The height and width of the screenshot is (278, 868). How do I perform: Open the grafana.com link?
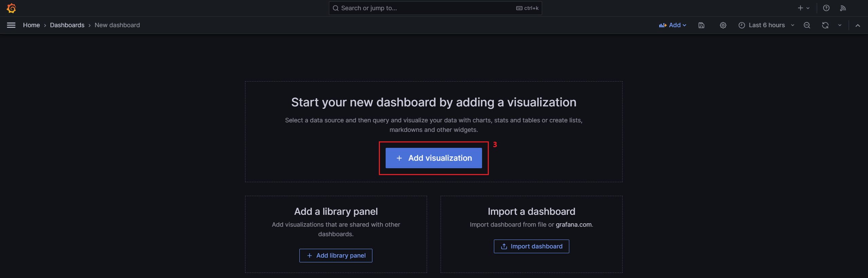[x=573, y=225]
